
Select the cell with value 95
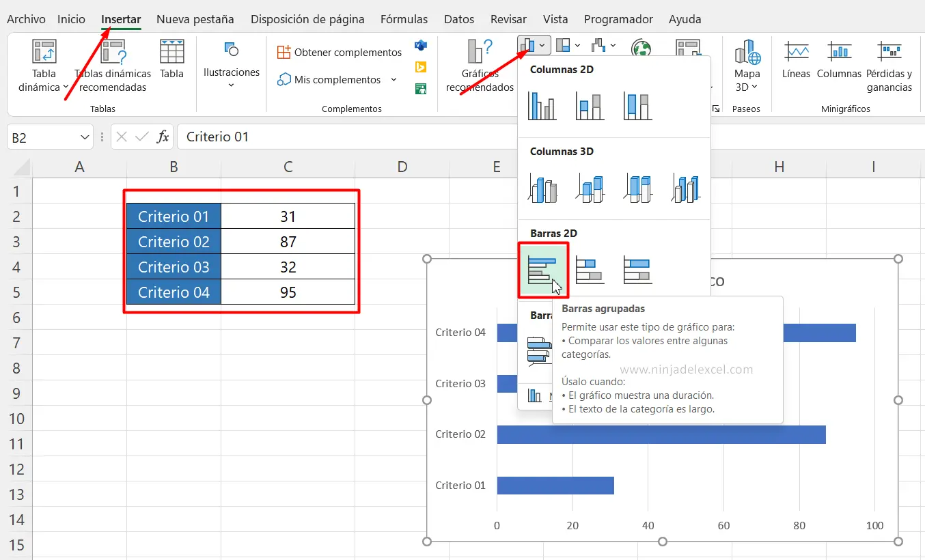(x=288, y=292)
